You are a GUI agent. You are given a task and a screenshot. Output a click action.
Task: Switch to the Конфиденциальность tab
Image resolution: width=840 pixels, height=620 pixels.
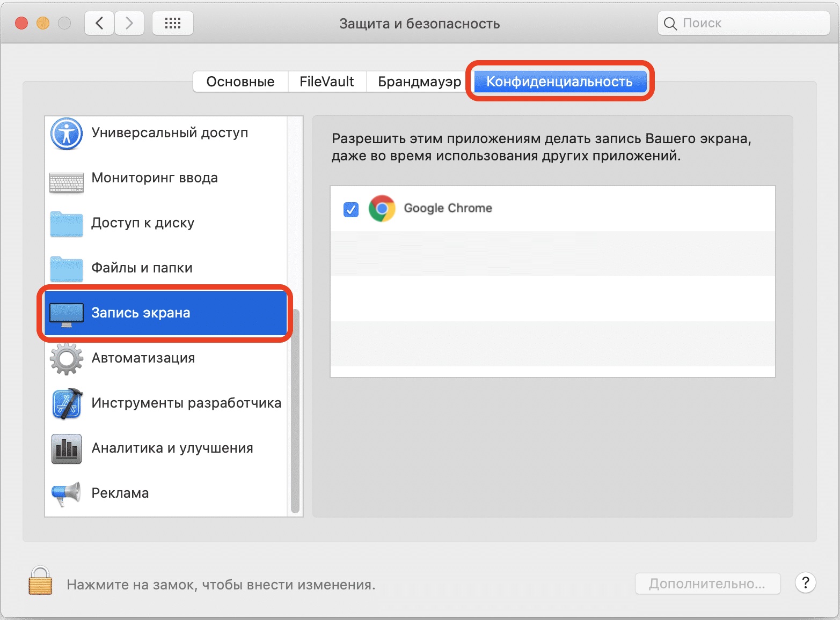(x=559, y=81)
